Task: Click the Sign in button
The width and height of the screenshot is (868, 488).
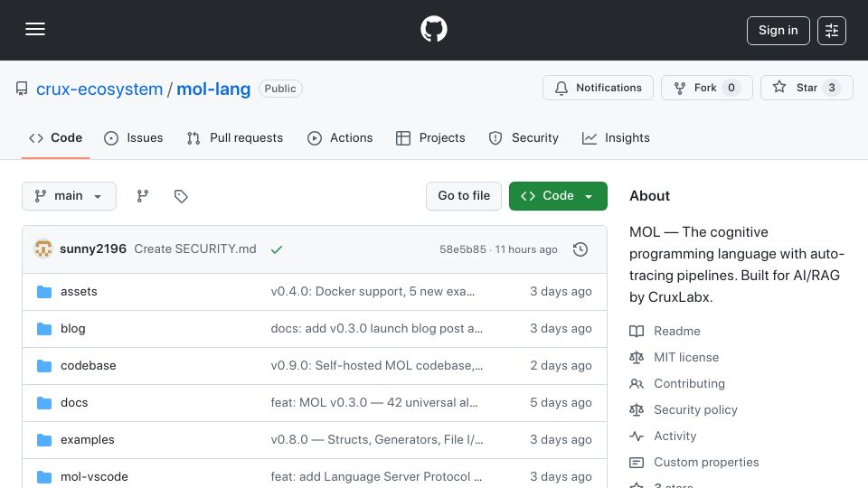Action: click(778, 31)
